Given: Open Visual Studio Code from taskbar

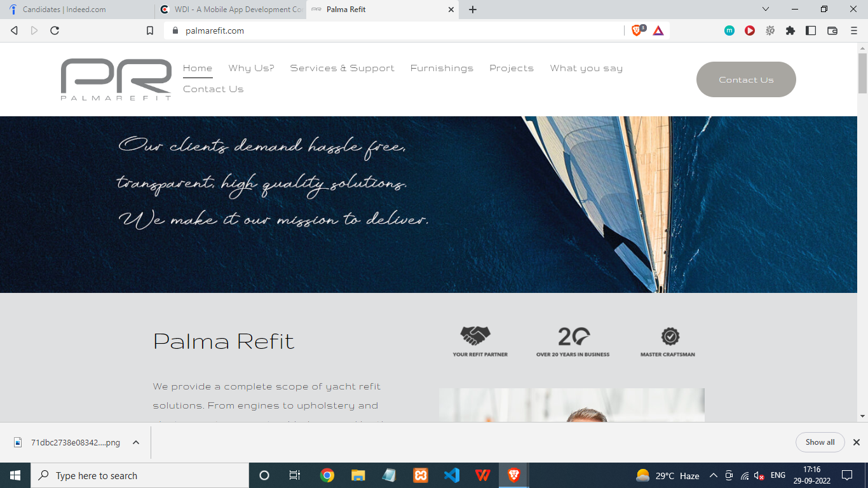Looking at the screenshot, I should (452, 475).
